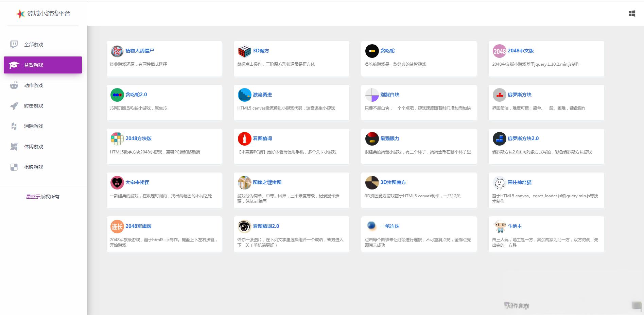
Task: Open the dark 俄罗斯方块2.0 icon
Action: pos(499,139)
